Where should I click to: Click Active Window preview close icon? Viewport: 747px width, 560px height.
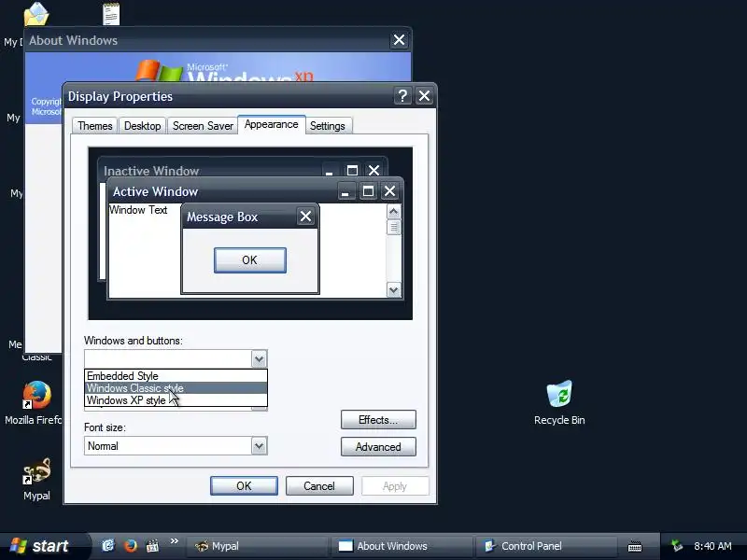389,191
